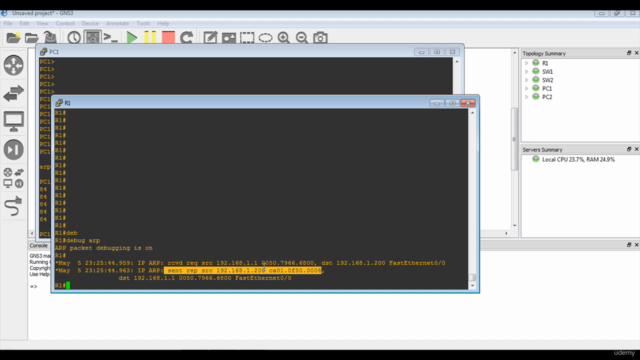The width and height of the screenshot is (640, 360).
Task: Click the workspace vertical scrollbar thumb
Action: [x=514, y=139]
